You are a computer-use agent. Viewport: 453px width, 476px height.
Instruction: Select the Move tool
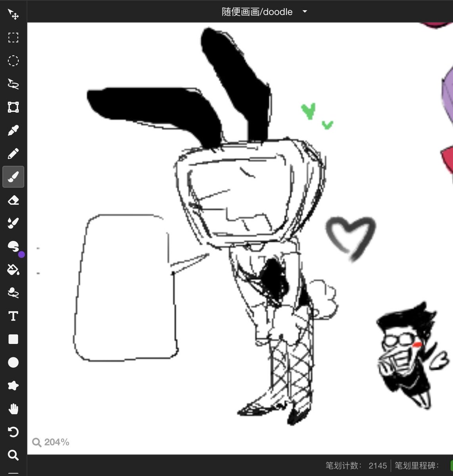13,14
